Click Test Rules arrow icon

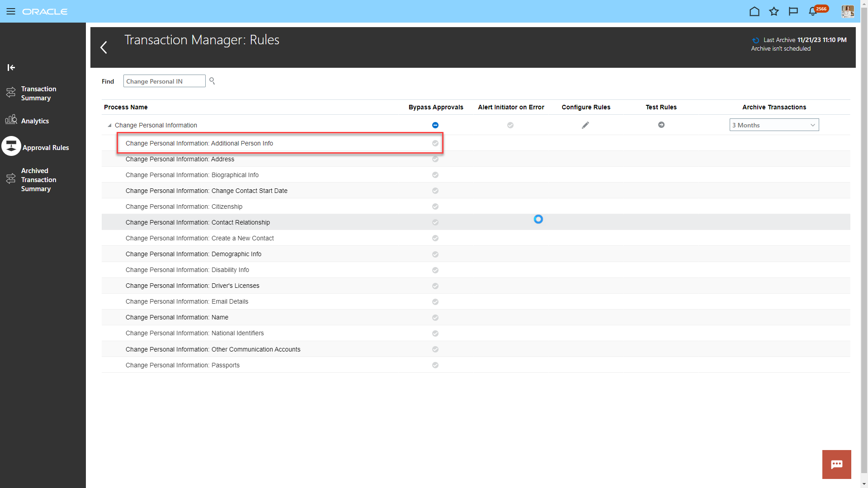[661, 125]
